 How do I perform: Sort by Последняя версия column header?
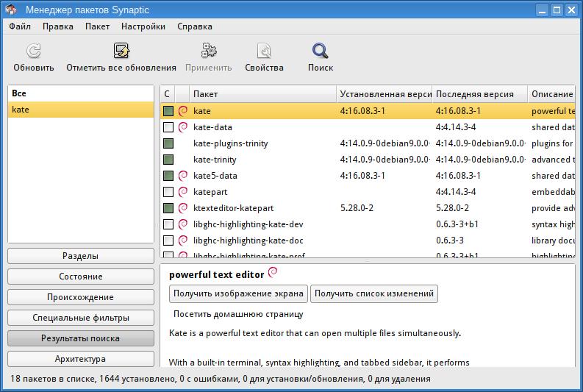tap(480, 94)
